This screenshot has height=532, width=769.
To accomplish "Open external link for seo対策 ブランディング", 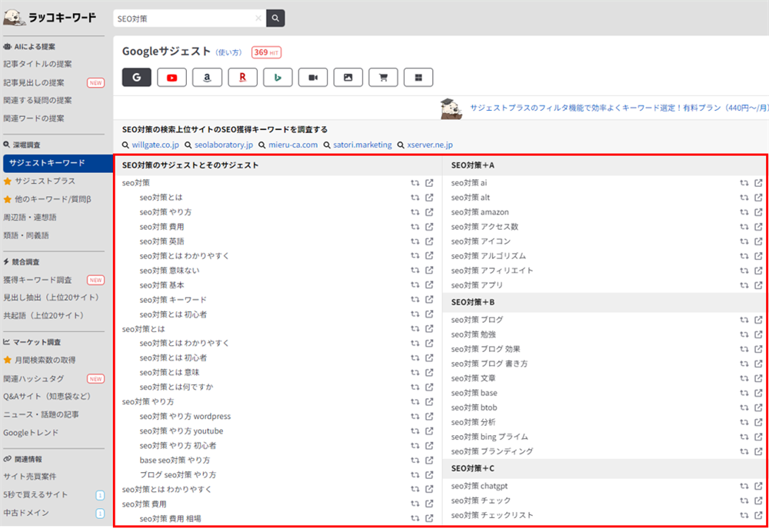I will tap(758, 451).
